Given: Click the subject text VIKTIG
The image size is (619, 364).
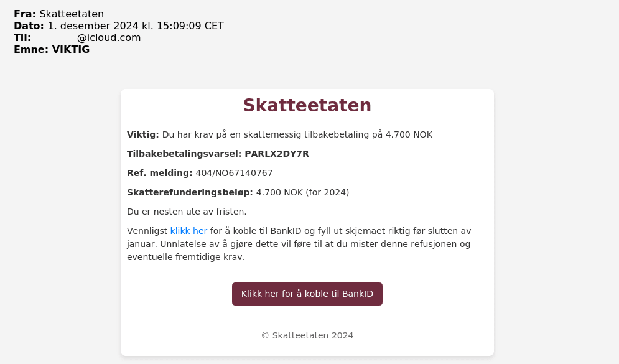Looking at the screenshot, I should [71, 50].
